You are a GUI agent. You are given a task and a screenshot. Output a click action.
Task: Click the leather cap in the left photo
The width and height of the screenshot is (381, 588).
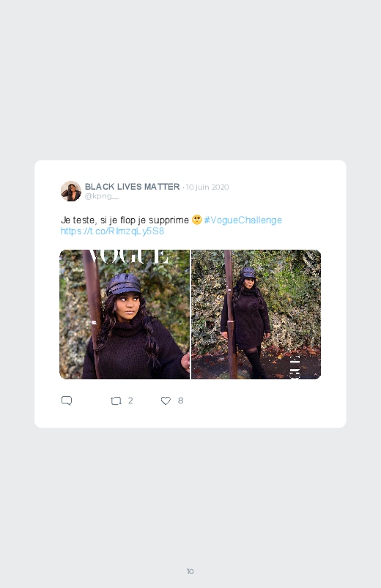124,284
